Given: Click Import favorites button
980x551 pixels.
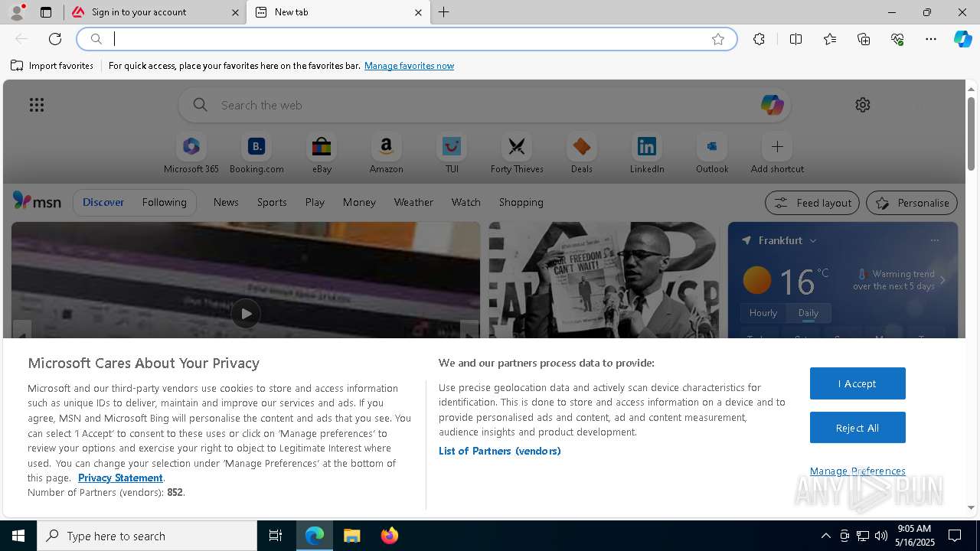Looking at the screenshot, I should [52, 66].
